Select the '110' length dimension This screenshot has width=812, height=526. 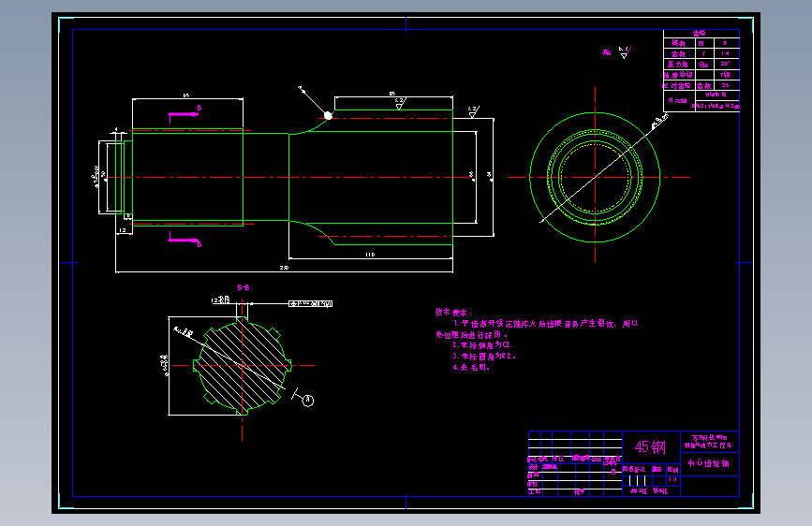pos(370,255)
